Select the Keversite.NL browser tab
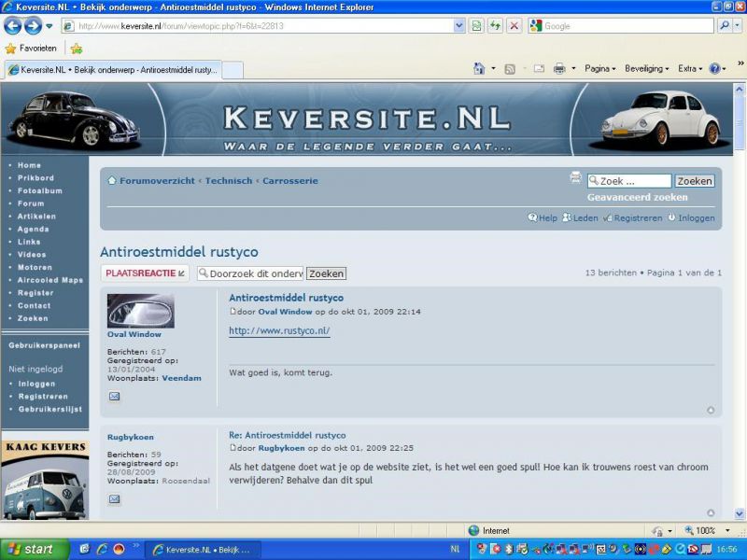Viewport: 747px width, 560px height. [113, 70]
